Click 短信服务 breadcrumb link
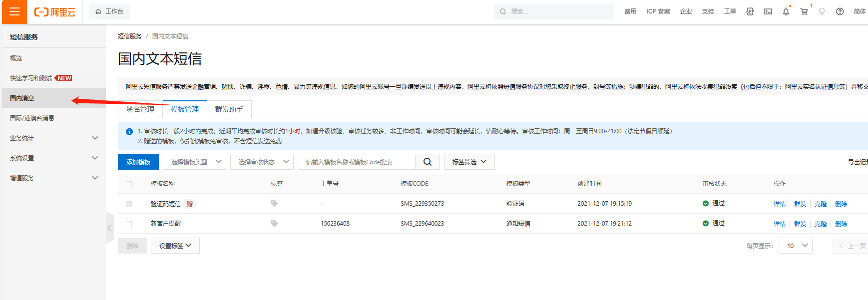 tap(130, 36)
